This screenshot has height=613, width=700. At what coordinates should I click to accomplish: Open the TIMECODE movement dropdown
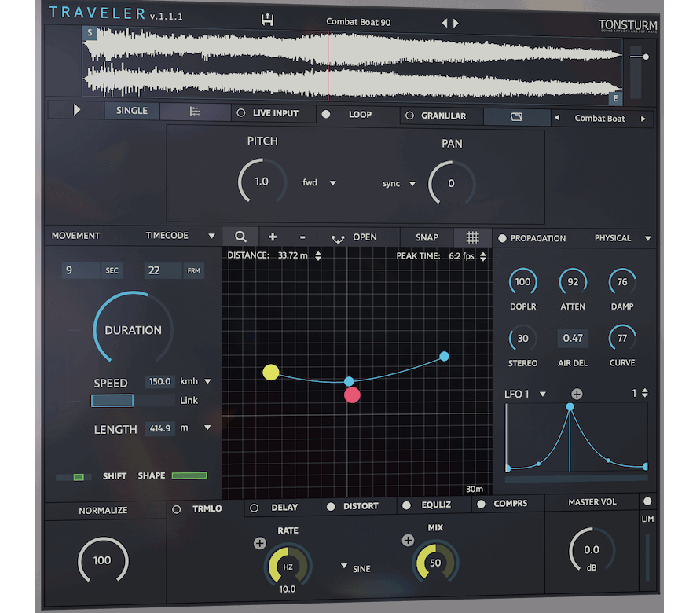[211, 236]
